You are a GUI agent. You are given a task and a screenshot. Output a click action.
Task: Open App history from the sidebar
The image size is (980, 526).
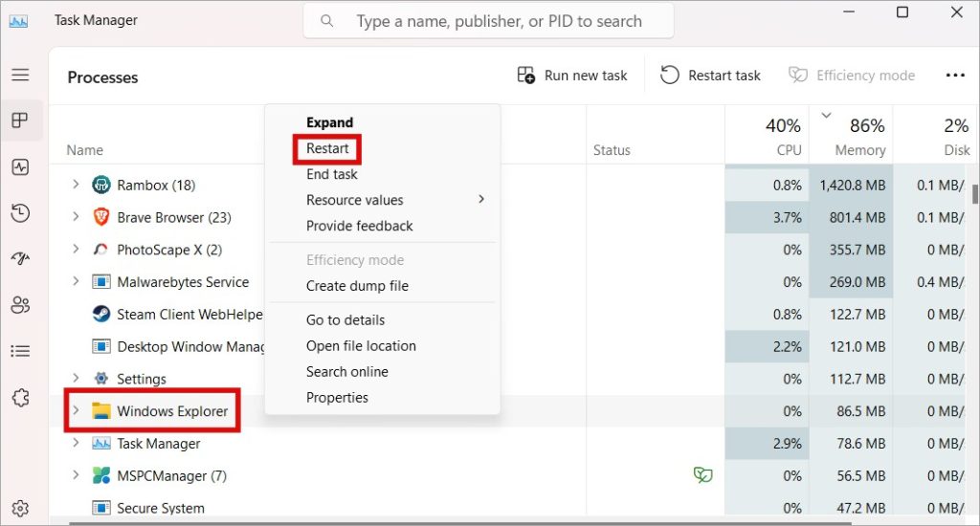(20, 213)
